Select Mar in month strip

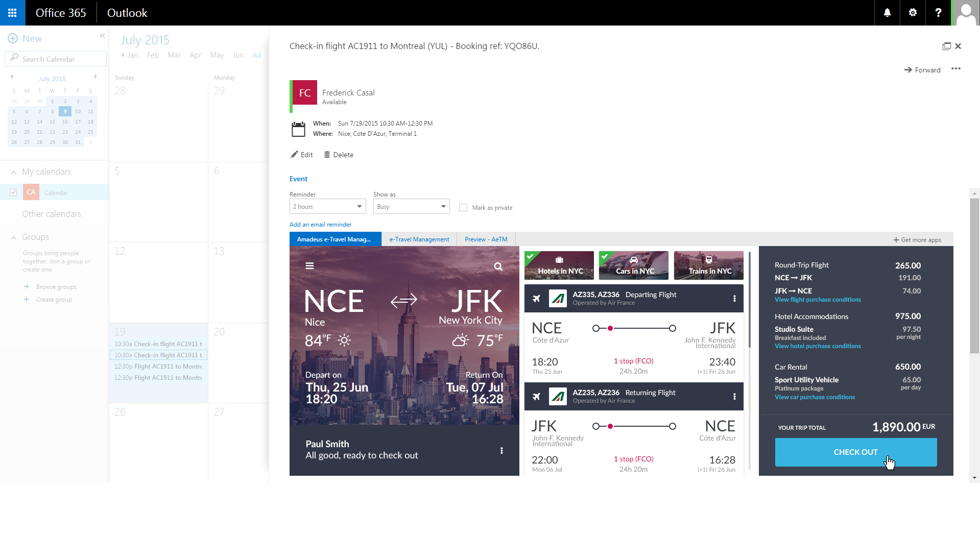tap(174, 55)
